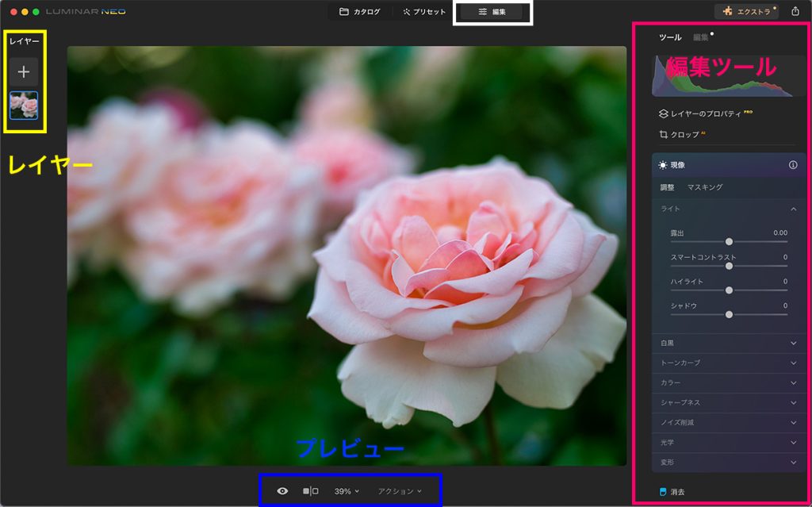Expand the トーンカーブ section
The height and width of the screenshot is (507, 812).
[727, 363]
